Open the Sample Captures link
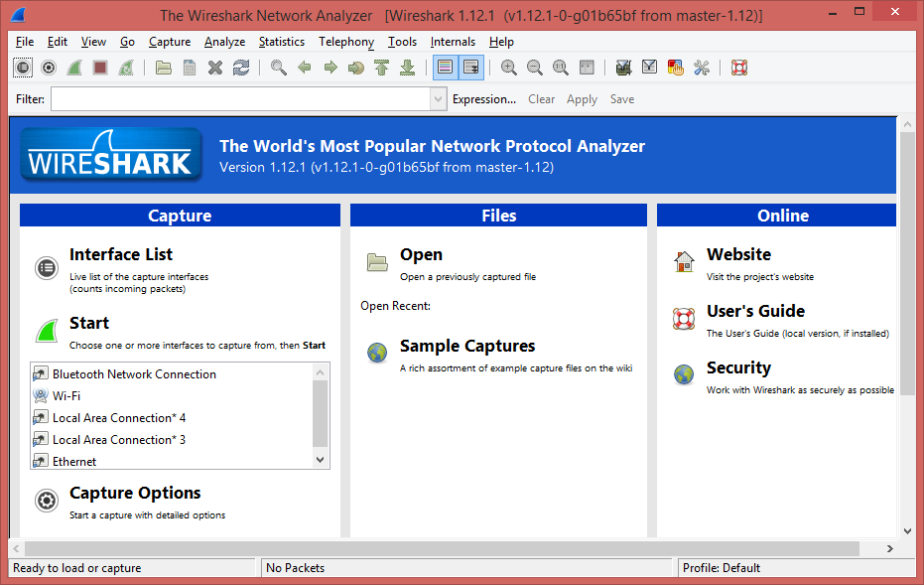The image size is (924, 585). 467,347
